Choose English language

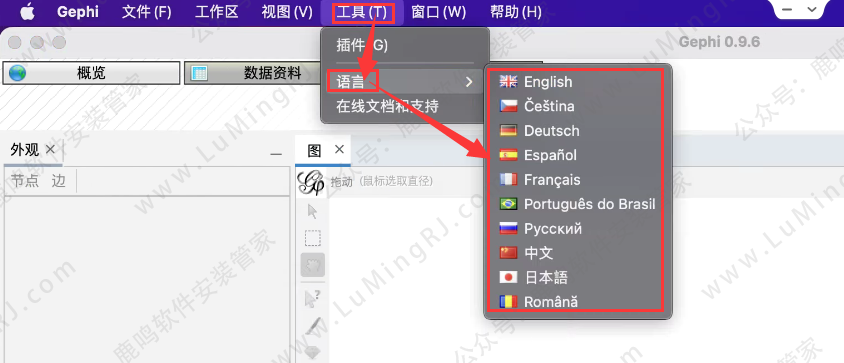pos(578,82)
